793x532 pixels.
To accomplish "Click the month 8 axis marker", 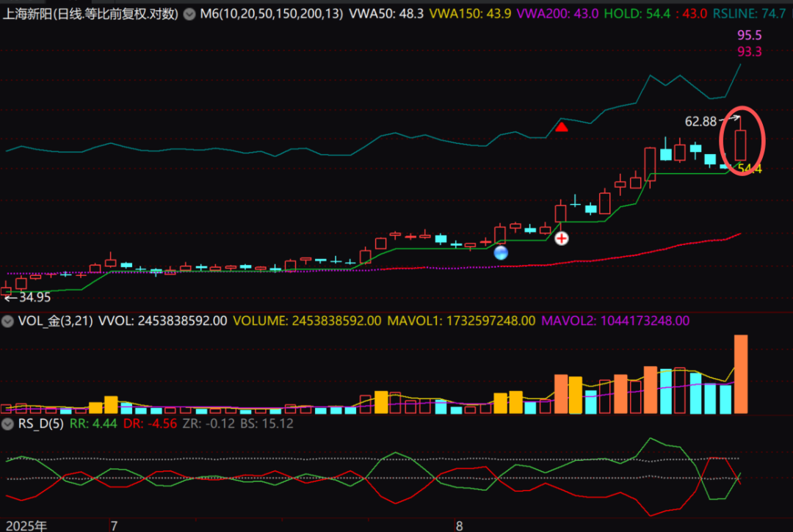I will click(x=459, y=526).
